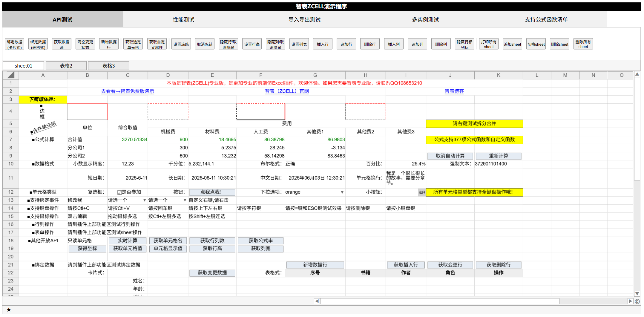Click the select-all corner triangle of the grid
Image resolution: width=644 pixels, height=317 pixels.
(x=11, y=75)
